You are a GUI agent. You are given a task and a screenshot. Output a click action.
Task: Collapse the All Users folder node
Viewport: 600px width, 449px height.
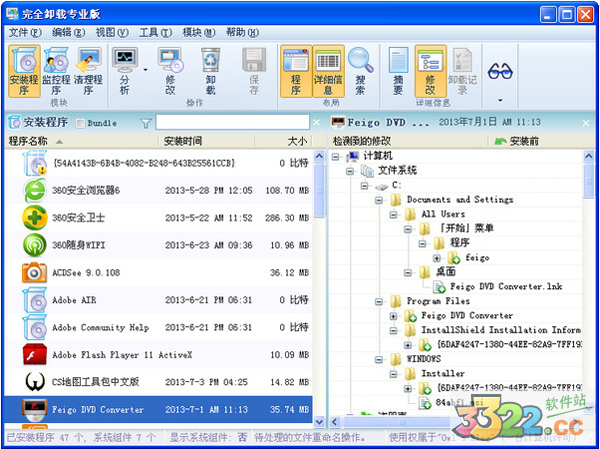tap(393, 215)
